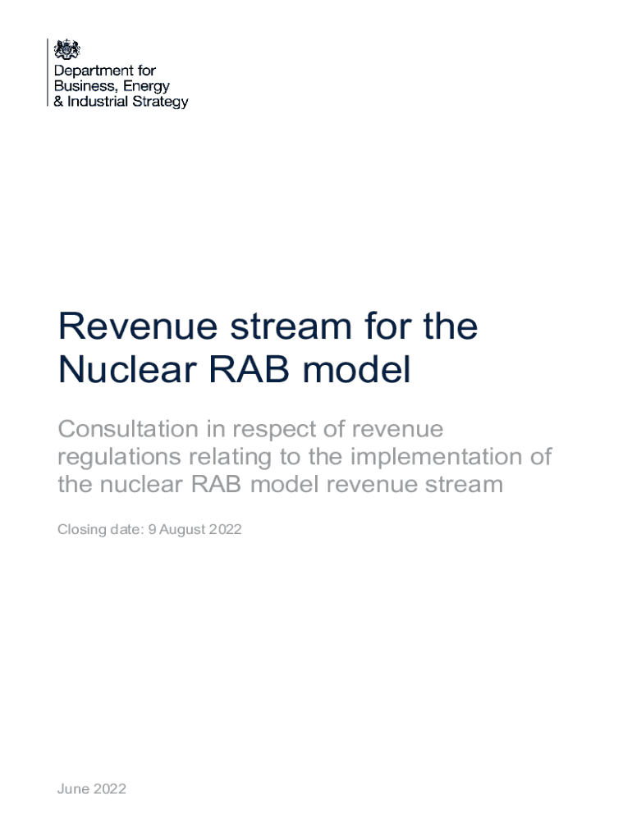Click the '9 August 2022' closing date

pyautogui.click(x=195, y=529)
